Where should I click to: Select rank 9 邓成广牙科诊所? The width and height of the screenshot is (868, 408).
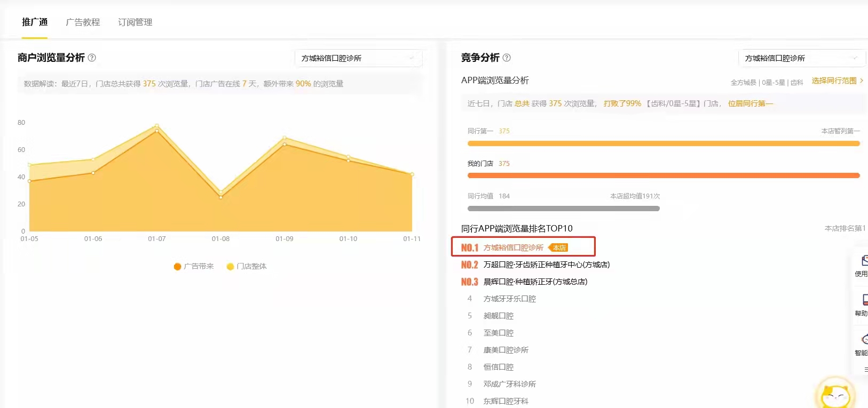tap(502, 384)
